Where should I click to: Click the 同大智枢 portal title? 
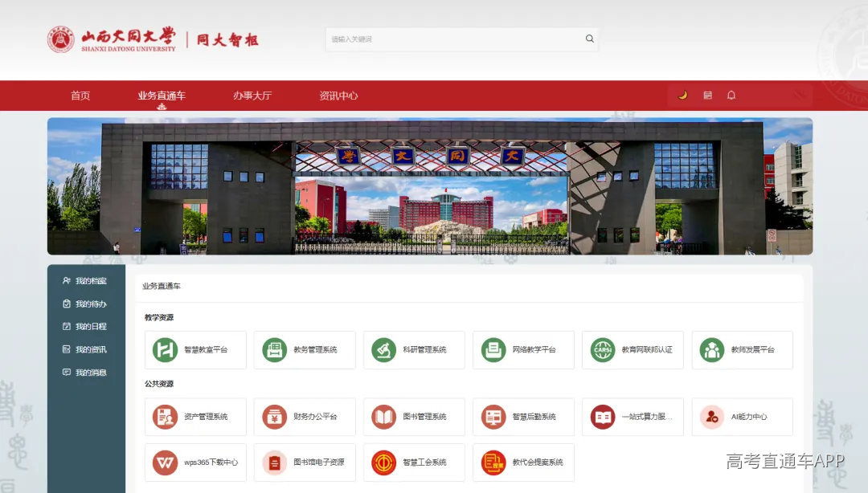click(x=227, y=40)
